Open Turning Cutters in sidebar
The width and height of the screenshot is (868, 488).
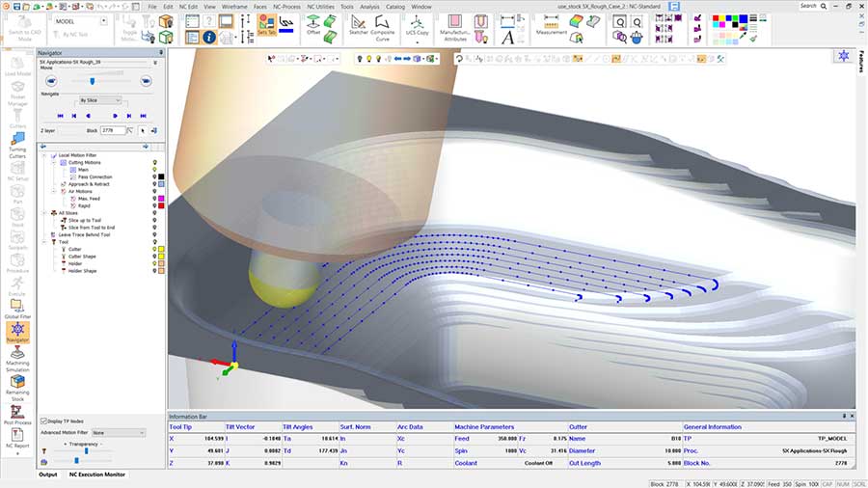[x=17, y=143]
